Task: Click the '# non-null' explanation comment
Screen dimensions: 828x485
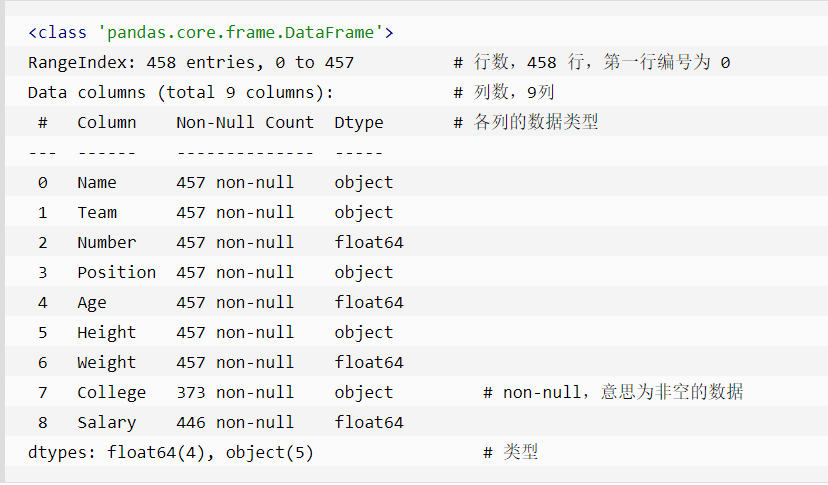Action: [x=613, y=392]
